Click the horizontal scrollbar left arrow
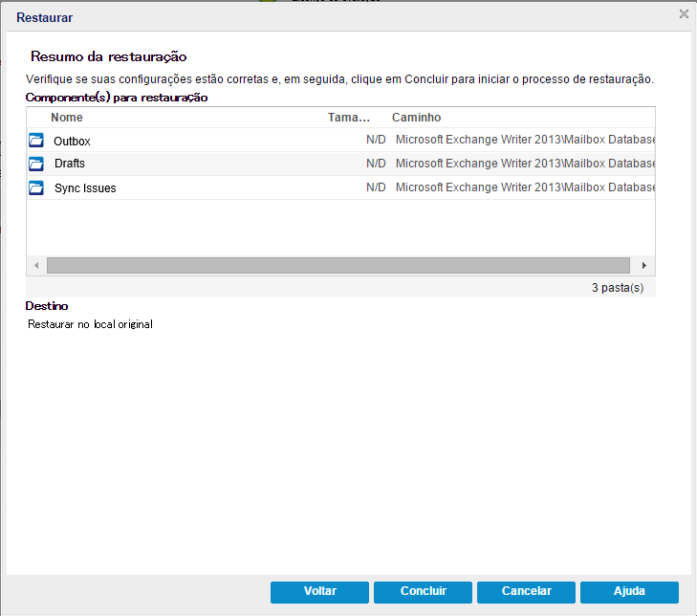 tap(36, 266)
